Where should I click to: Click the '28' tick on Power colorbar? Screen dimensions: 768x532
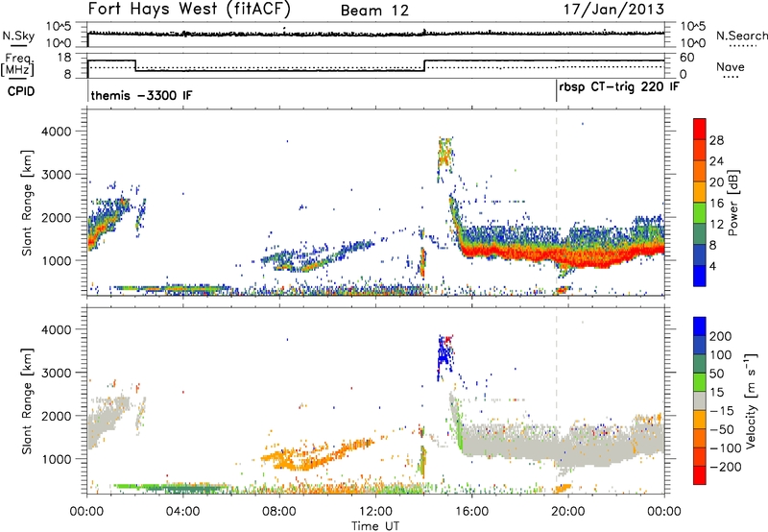[716, 140]
